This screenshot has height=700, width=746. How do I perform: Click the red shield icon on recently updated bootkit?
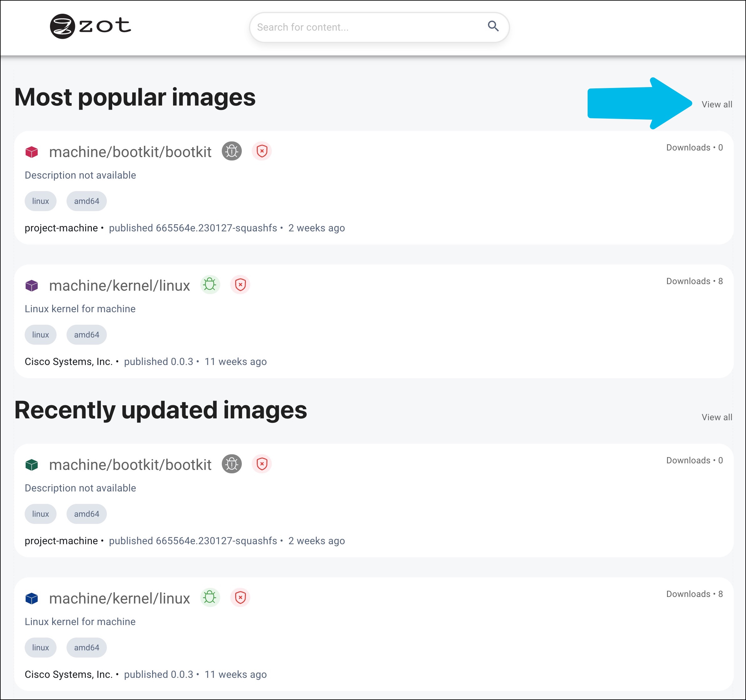[262, 464]
